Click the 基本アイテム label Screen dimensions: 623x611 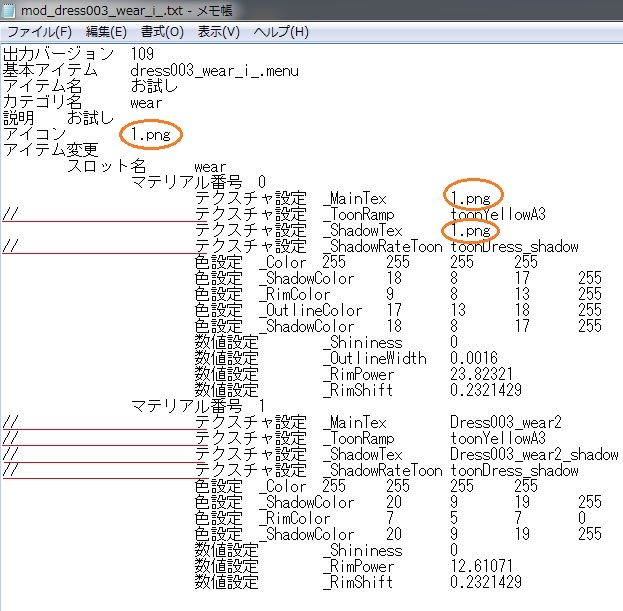point(50,70)
